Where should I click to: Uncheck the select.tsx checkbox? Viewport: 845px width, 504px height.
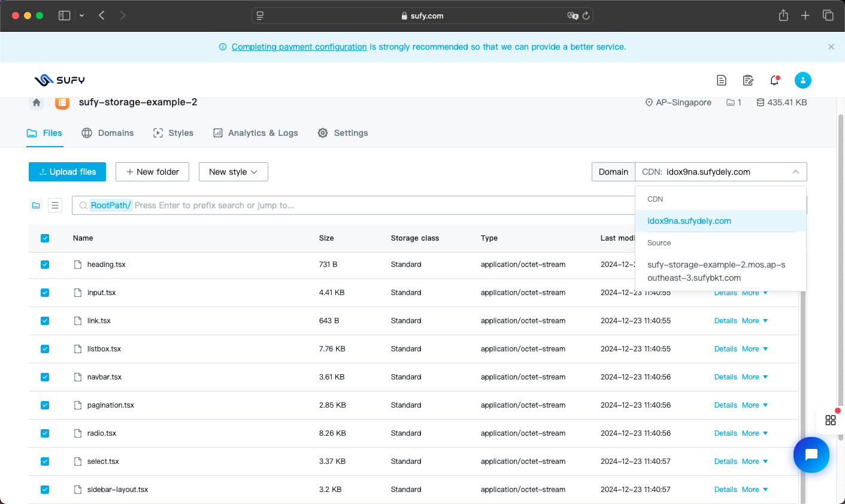point(45,462)
